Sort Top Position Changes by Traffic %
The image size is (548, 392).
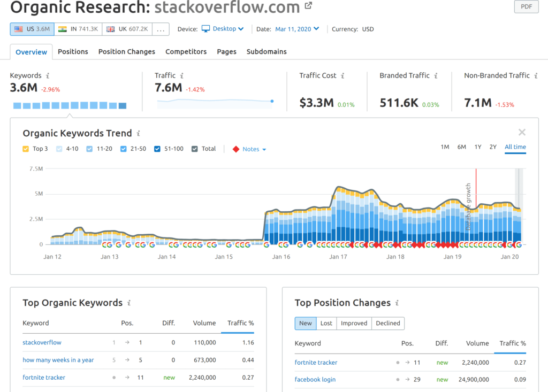(513, 343)
